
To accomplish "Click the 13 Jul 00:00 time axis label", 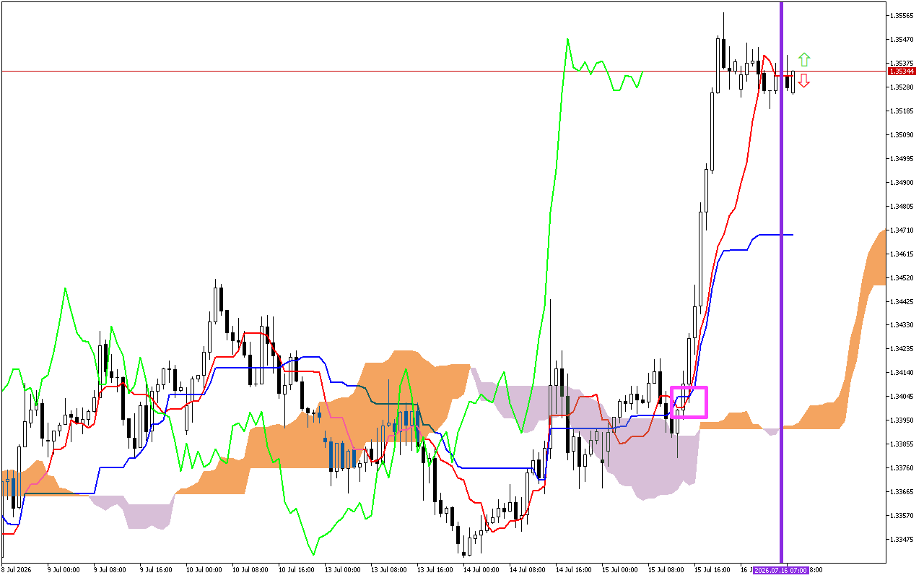I will click(341, 569).
